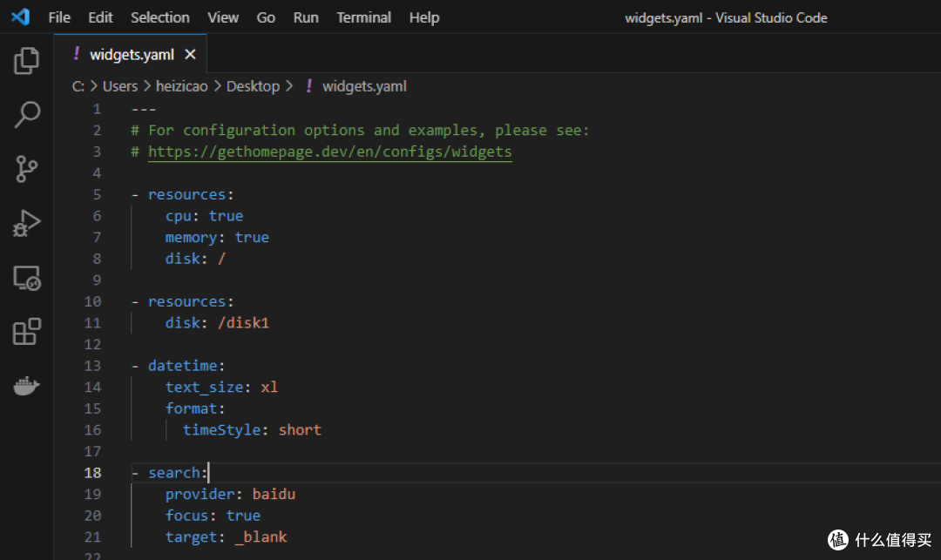Open the Remote Explorer icon
Viewport: 941px width, 560px height.
point(27,278)
